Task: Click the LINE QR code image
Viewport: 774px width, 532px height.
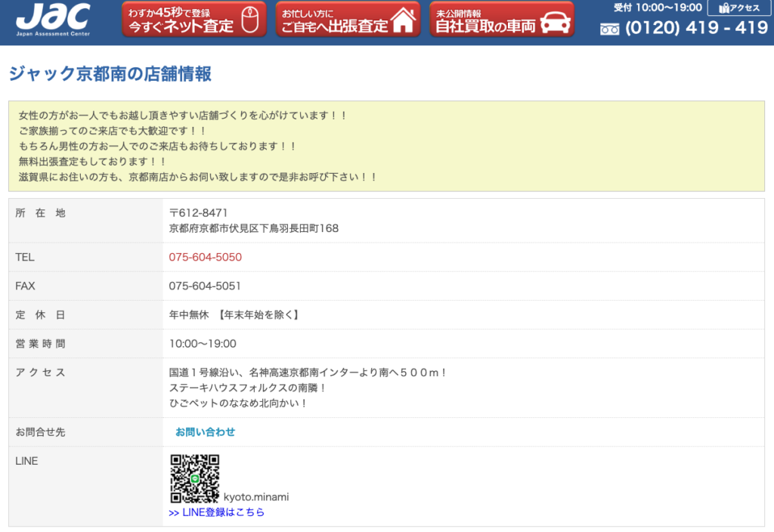Action: (x=194, y=478)
